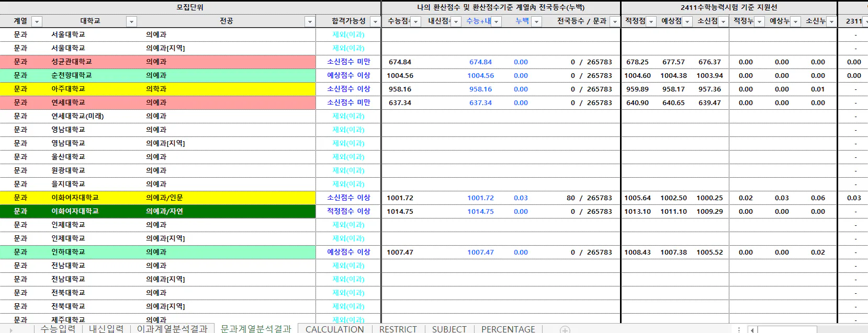The image size is (868, 333).
Task: Select 제외(이과) in first 서울대학교 row
Action: (x=348, y=35)
